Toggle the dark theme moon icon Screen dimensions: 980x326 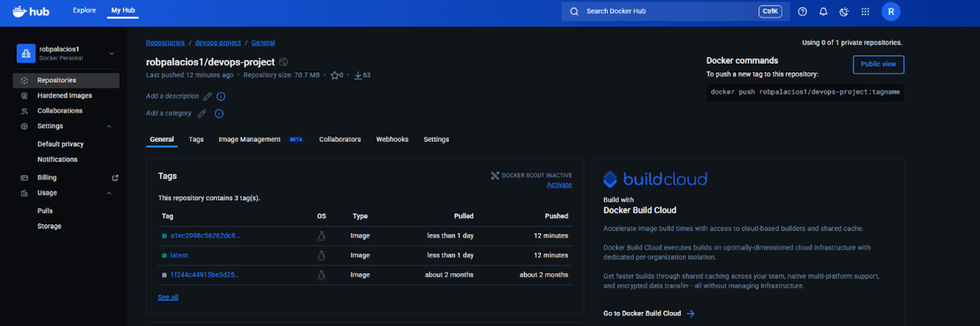[844, 12]
